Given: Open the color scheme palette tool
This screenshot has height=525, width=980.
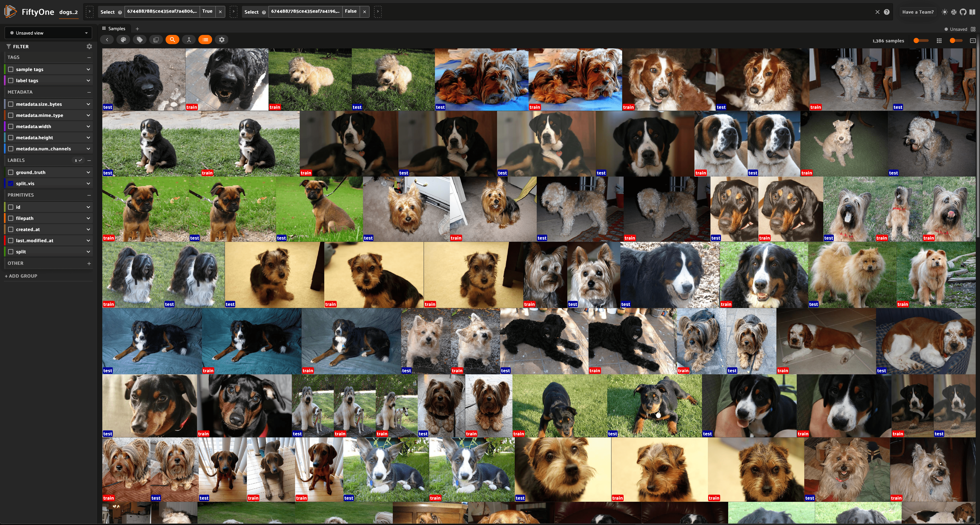Looking at the screenshot, I should tap(123, 40).
